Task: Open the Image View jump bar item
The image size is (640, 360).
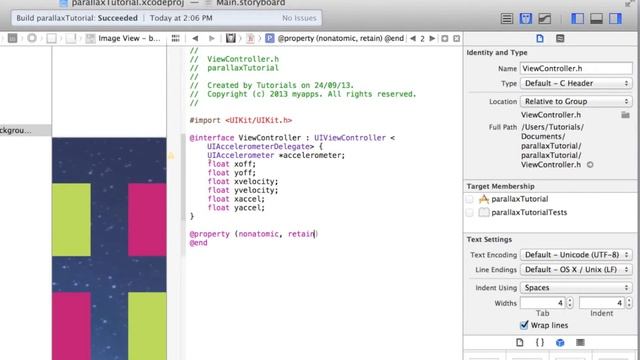Action: pyautogui.click(x=123, y=38)
